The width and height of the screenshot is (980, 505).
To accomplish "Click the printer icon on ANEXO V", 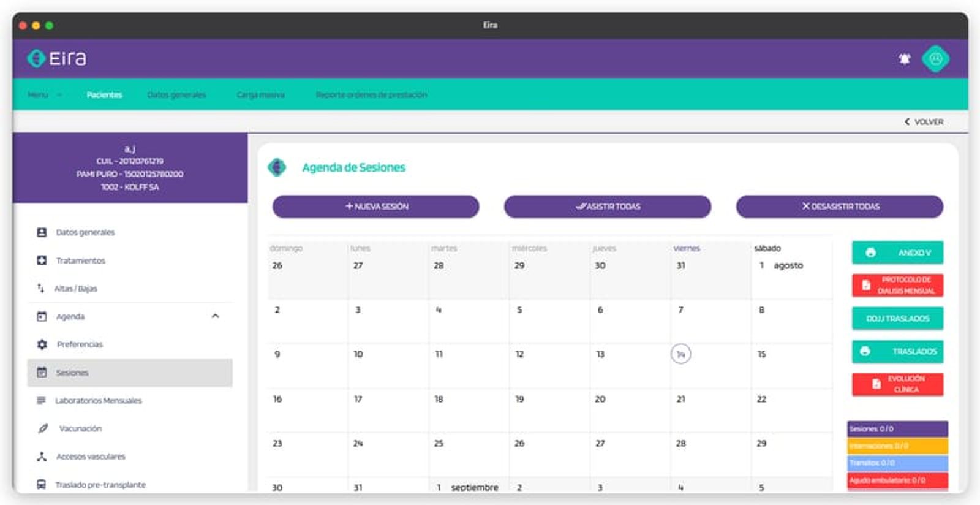I will (x=870, y=252).
